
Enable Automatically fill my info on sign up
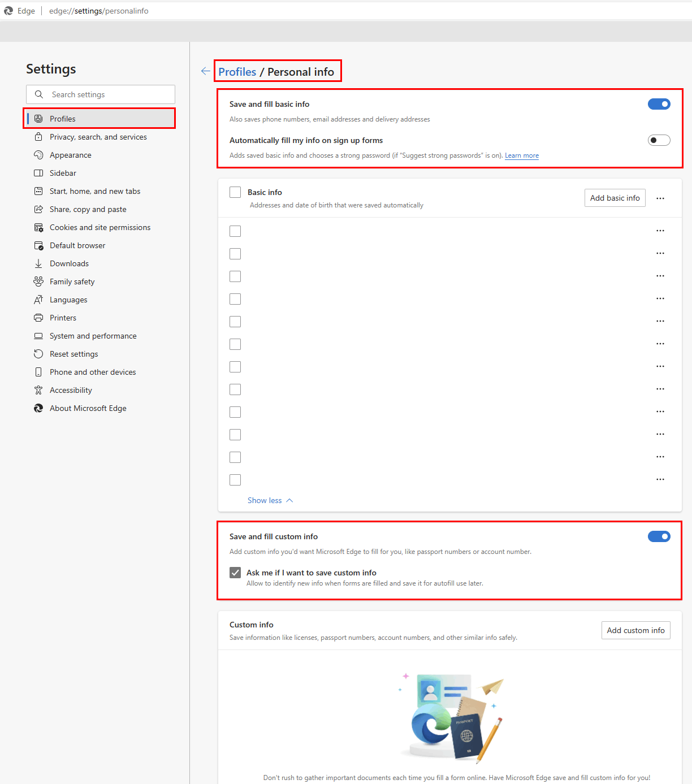coord(659,140)
